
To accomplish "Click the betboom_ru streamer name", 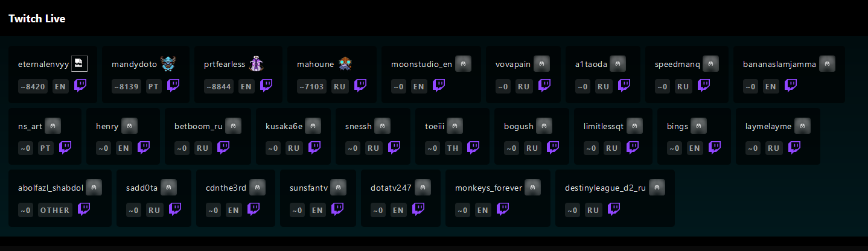I will (x=199, y=126).
